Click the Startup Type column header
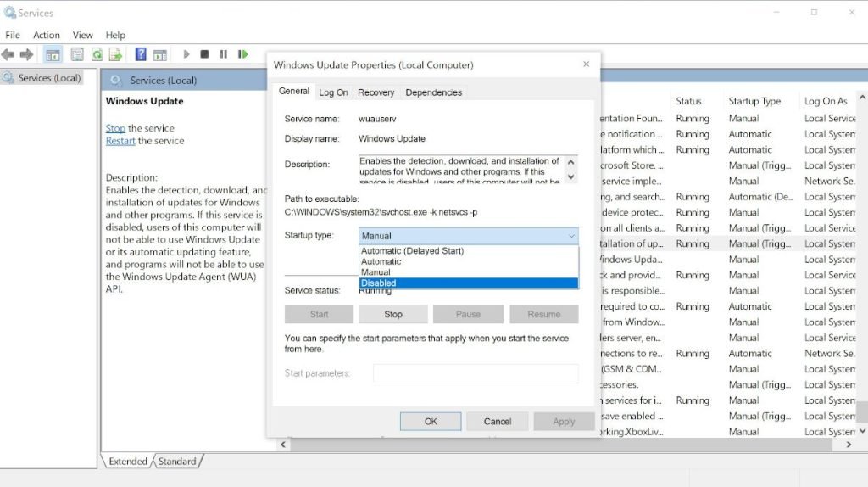Viewport: 868px width, 487px height. tap(754, 101)
